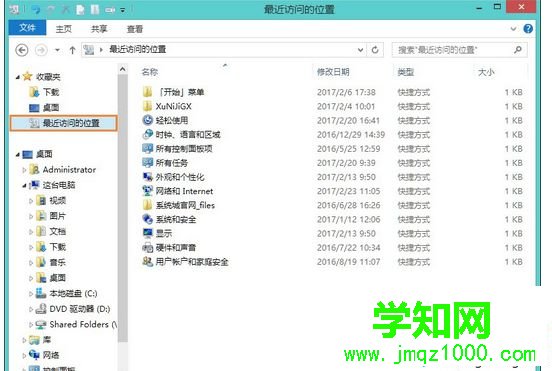The width and height of the screenshot is (552, 371).
Task: Select the 用户帐户和家庭安全 shortcut icon
Action: click(148, 262)
